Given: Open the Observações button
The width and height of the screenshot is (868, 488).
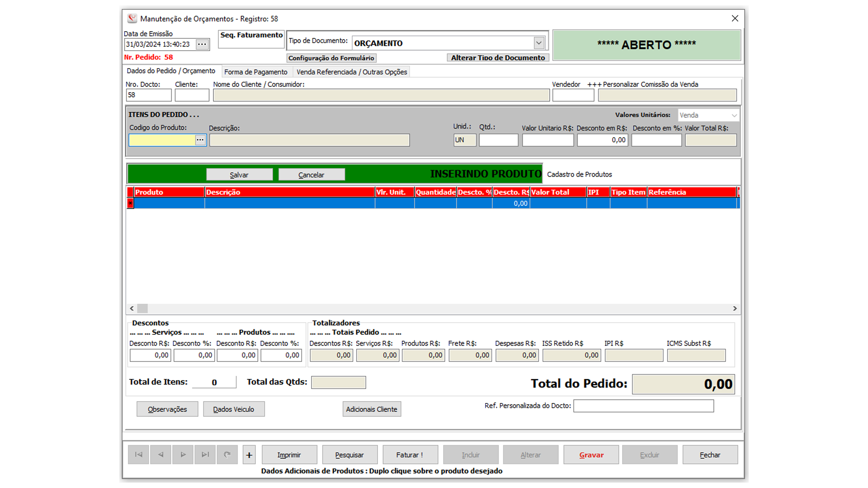Looking at the screenshot, I should (x=167, y=409).
